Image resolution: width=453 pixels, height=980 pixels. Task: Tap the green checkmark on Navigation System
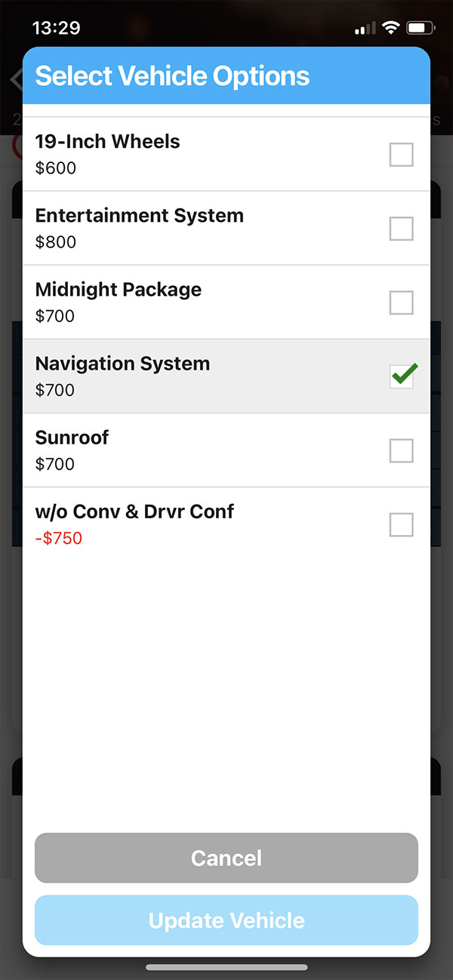(401, 376)
